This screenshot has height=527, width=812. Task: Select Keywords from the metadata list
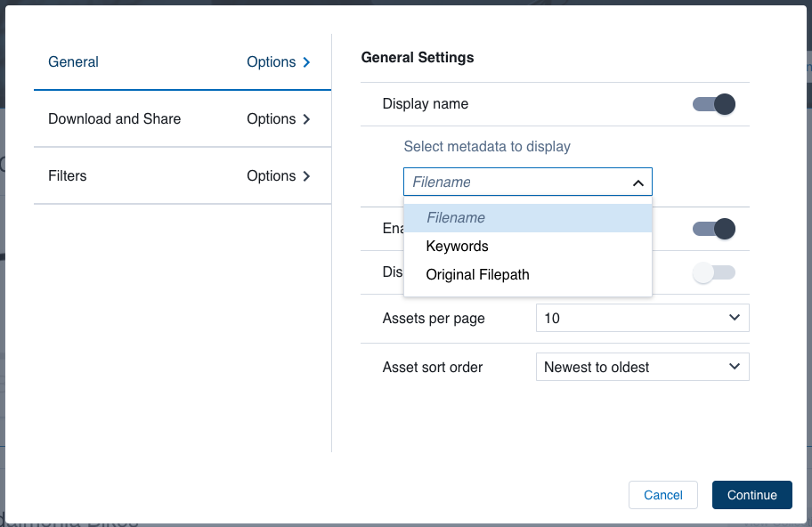[457, 246]
